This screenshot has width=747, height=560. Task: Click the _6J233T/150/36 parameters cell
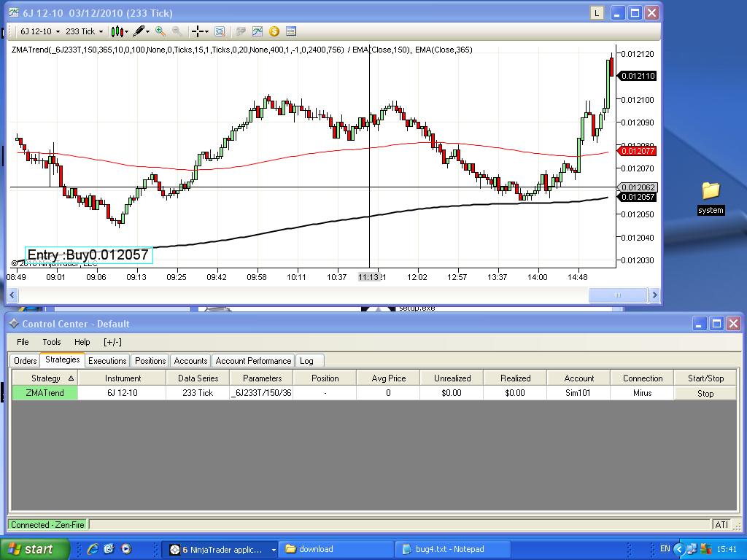[x=261, y=393]
